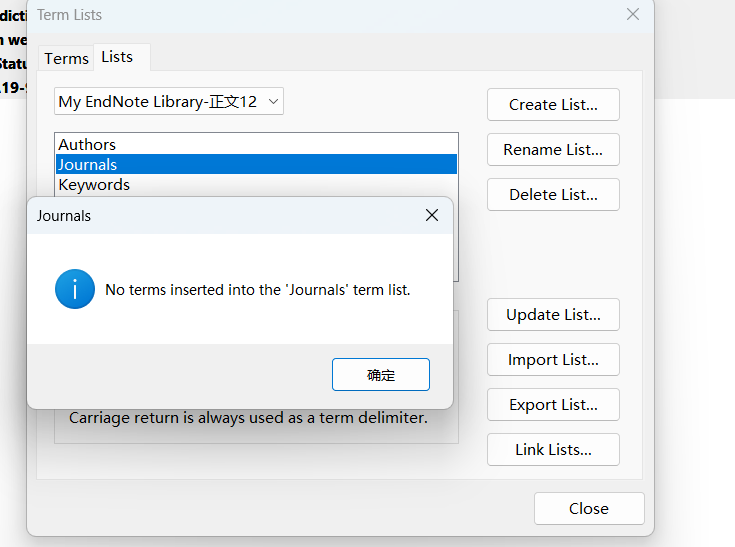Screen dimensions: 735x547
Task: Click the 确定 button in Journals dialog
Action: [x=381, y=375]
